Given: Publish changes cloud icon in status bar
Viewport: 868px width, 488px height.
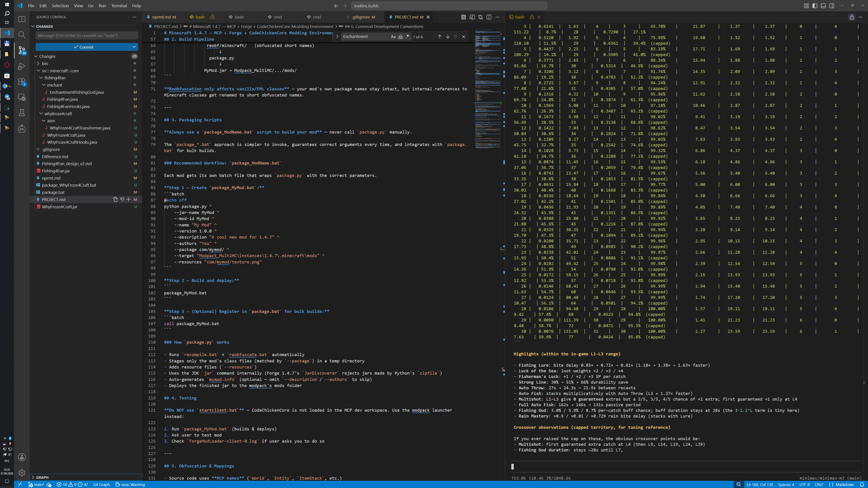Looking at the screenshot, I should point(49,485).
